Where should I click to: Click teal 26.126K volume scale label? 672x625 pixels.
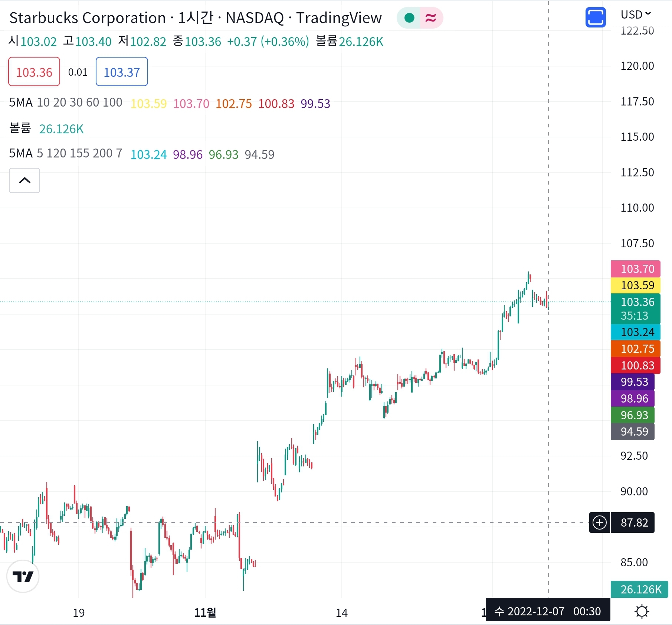point(639,589)
